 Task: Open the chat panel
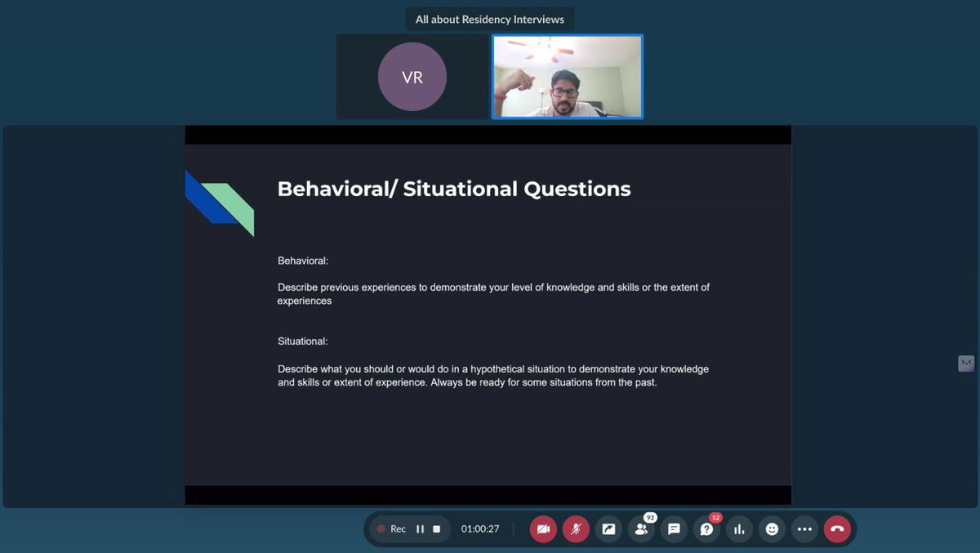pyautogui.click(x=674, y=529)
